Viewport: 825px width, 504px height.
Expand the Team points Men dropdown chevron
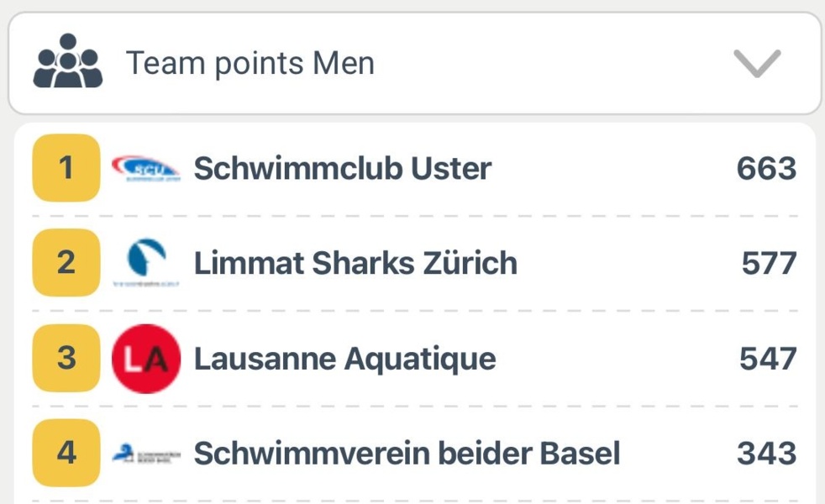tap(756, 63)
